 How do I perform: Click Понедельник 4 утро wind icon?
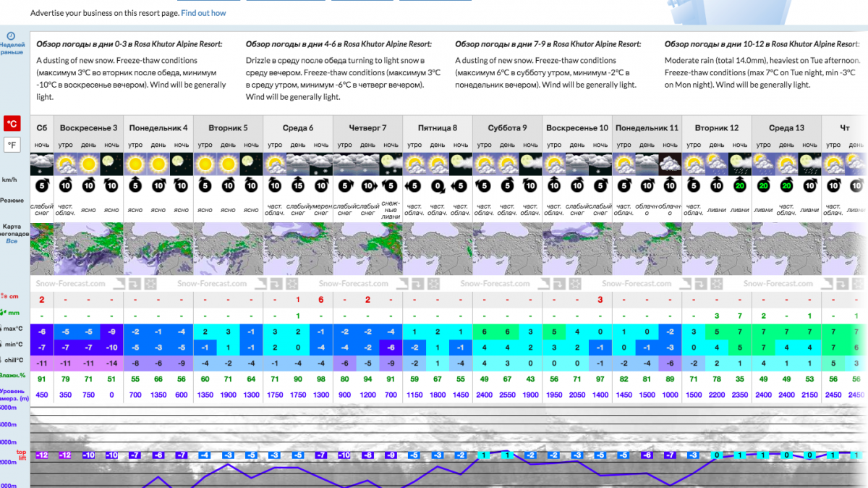coord(135,186)
